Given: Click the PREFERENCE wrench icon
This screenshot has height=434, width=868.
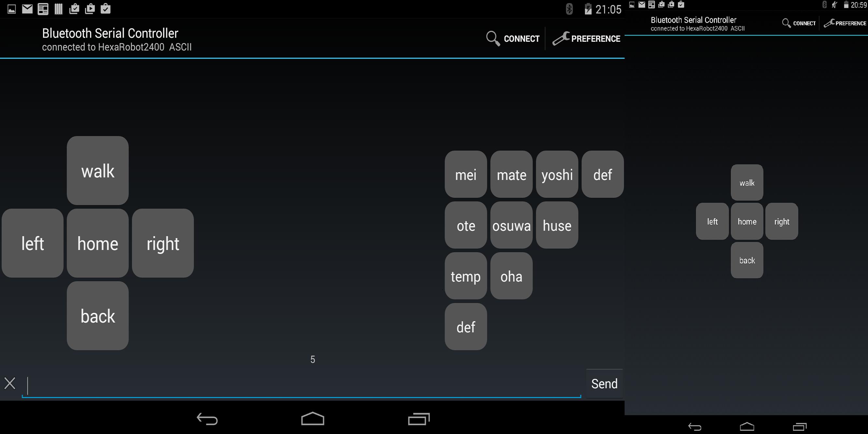Looking at the screenshot, I should (x=560, y=38).
